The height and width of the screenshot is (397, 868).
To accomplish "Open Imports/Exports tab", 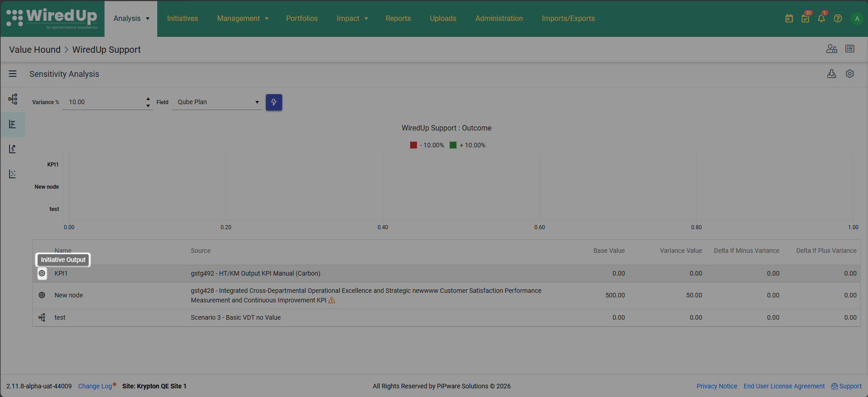I will point(568,19).
